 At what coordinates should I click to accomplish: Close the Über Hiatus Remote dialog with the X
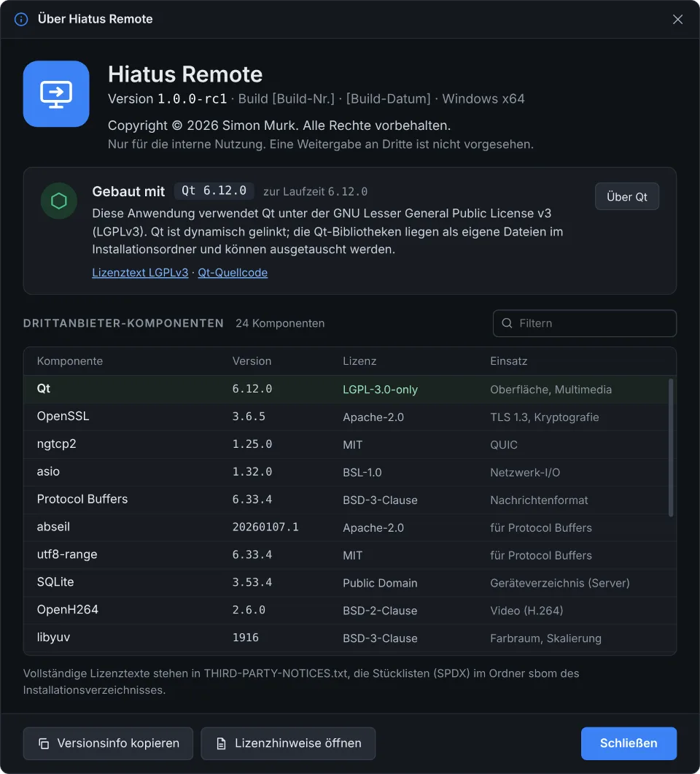coord(678,19)
